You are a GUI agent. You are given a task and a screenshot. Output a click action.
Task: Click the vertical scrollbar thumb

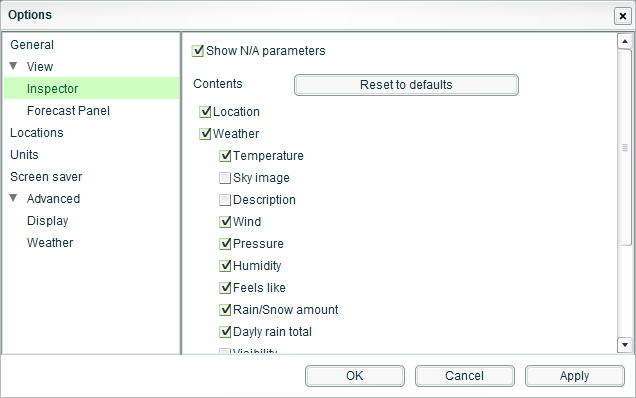(x=625, y=147)
